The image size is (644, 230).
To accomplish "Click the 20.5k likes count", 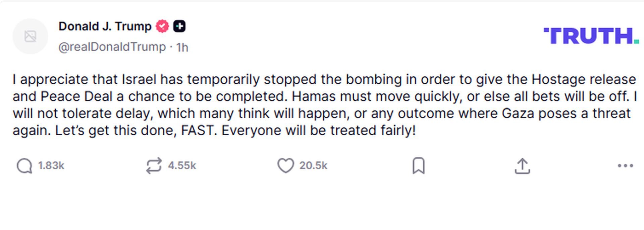I will coord(313,166).
